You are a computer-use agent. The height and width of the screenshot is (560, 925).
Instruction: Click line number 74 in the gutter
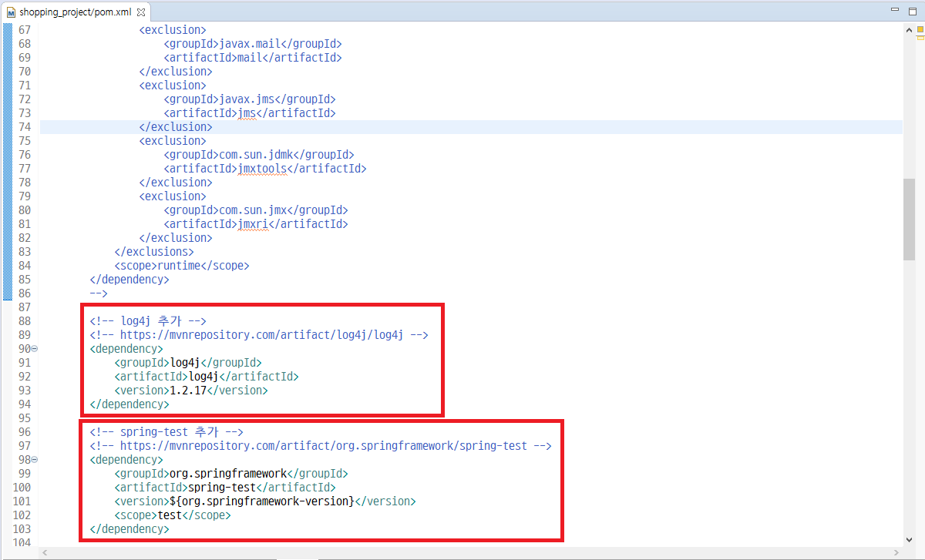tap(24, 127)
